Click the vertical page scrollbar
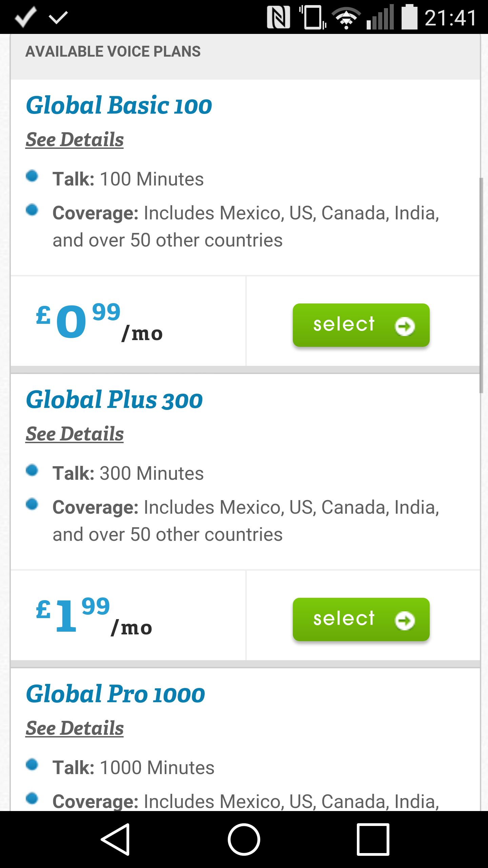The image size is (488, 868). coord(481,285)
